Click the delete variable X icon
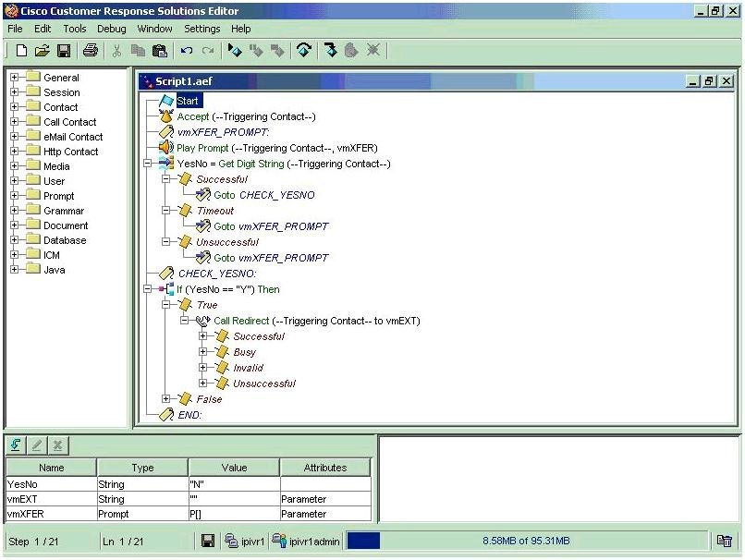745x560 pixels. pyautogui.click(x=58, y=445)
